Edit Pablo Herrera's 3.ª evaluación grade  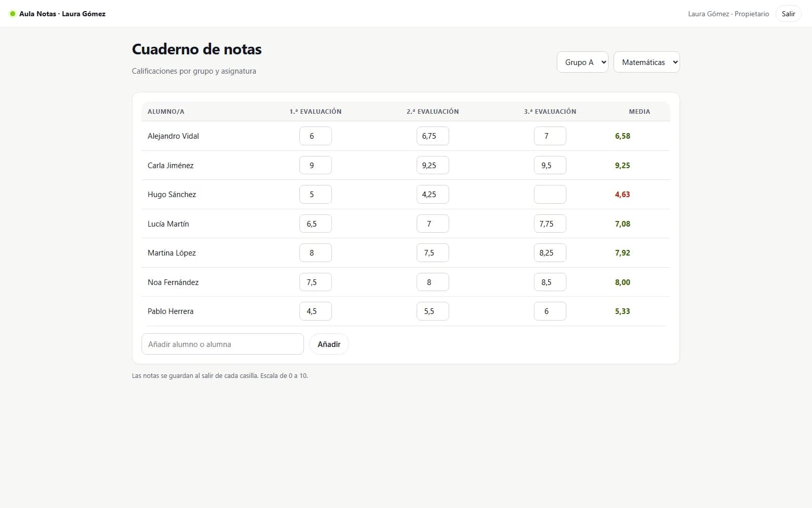tap(550, 311)
